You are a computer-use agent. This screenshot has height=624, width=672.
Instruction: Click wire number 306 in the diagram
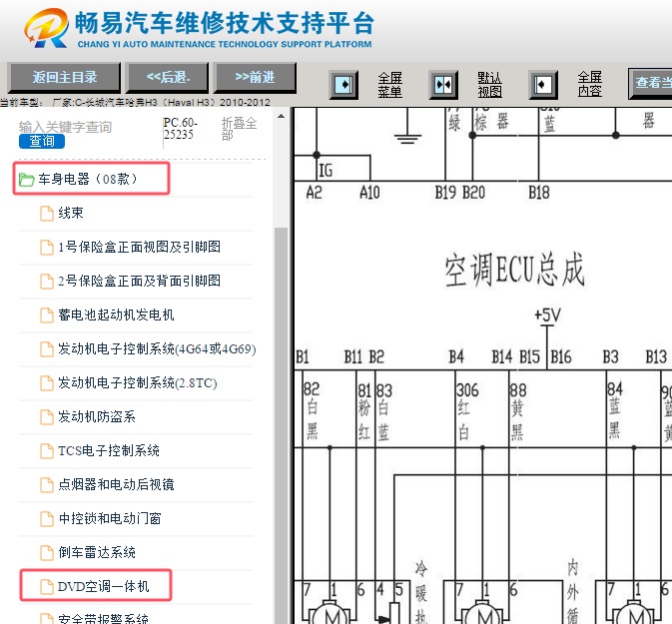tap(467, 390)
